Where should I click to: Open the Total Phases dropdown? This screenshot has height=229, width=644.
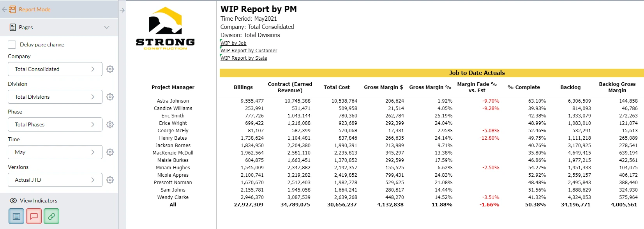(x=55, y=124)
